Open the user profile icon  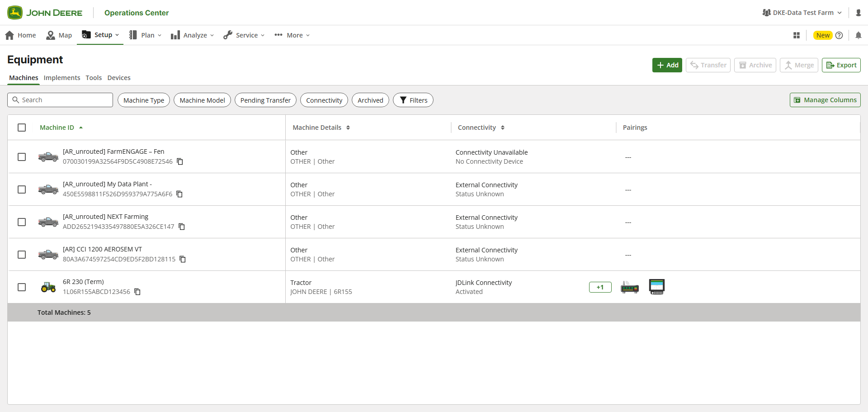[x=858, y=13]
